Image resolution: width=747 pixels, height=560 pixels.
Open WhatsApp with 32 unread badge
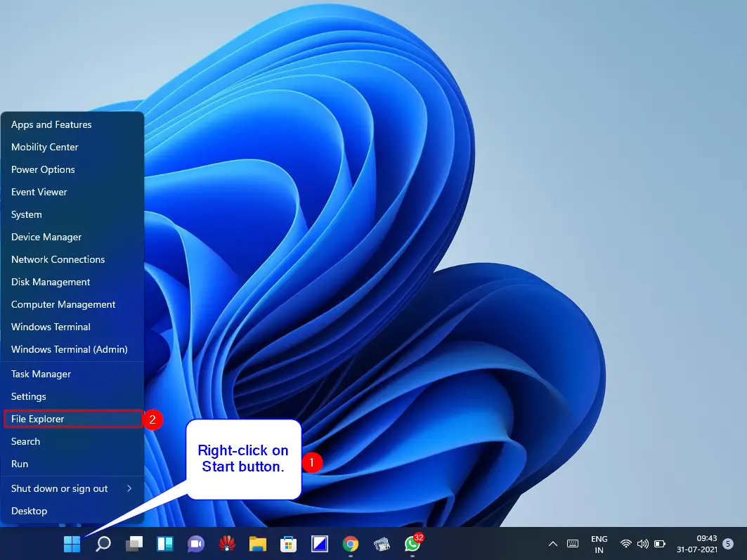coord(413,543)
